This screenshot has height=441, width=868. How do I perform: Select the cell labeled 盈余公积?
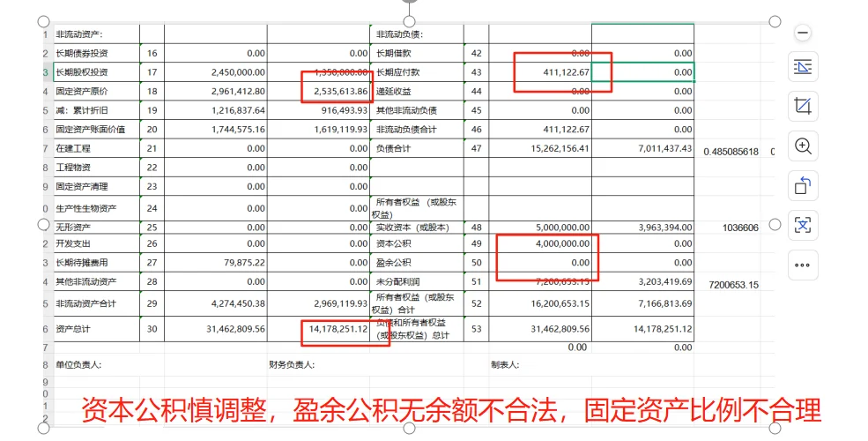tap(417, 263)
